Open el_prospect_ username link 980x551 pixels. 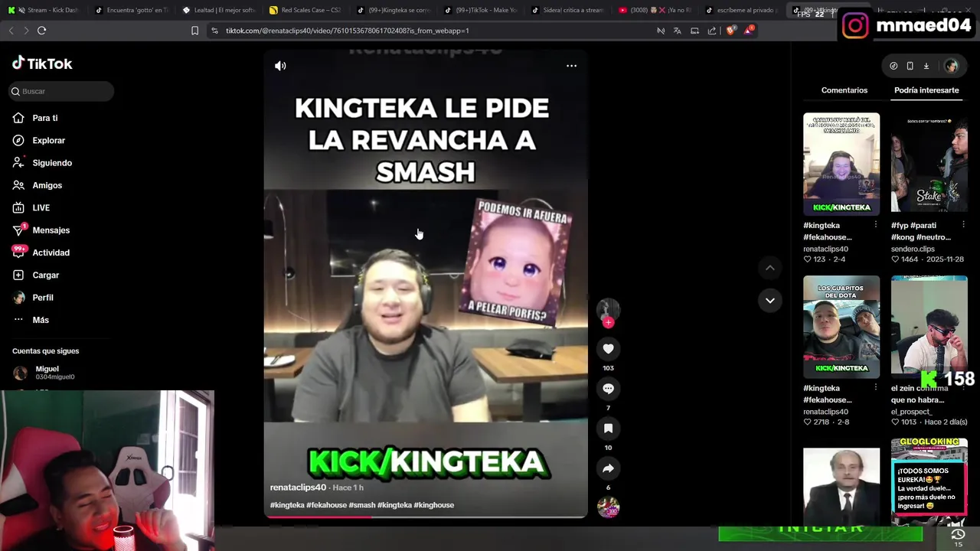click(911, 412)
